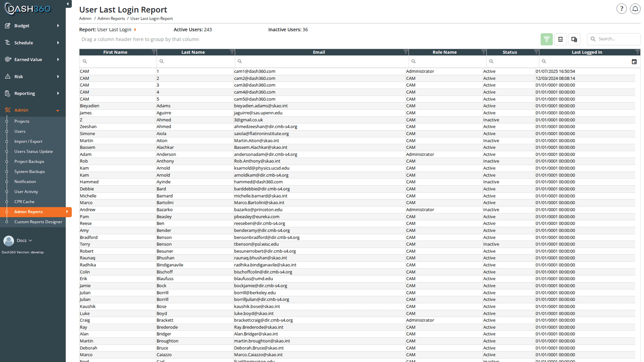Open CPR Cache page
The image size is (644, 362).
coord(24,202)
